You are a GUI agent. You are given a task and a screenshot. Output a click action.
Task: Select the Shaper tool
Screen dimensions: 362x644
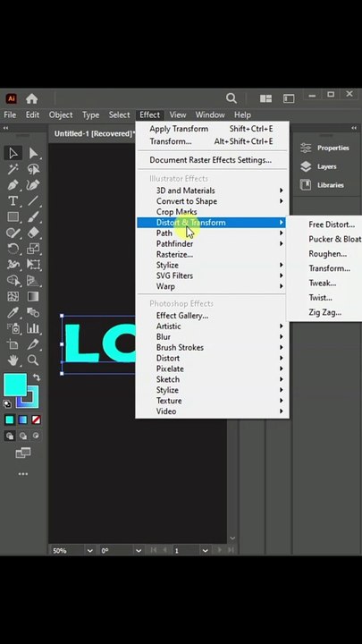click(13, 233)
